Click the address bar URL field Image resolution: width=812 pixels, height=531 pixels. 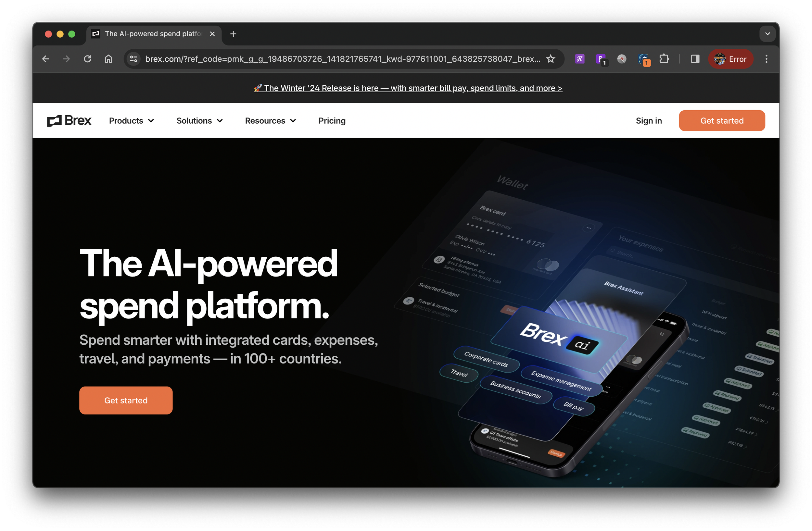click(343, 59)
